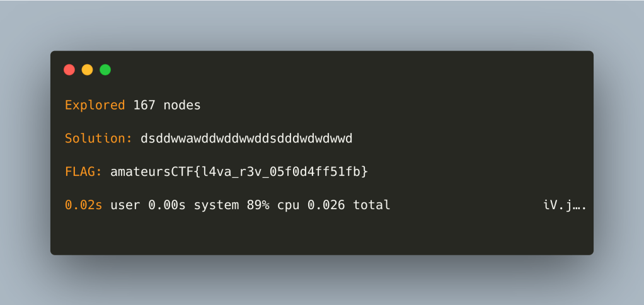Click the red close window button
Screen dimensions: 644x305
[x=69, y=70]
